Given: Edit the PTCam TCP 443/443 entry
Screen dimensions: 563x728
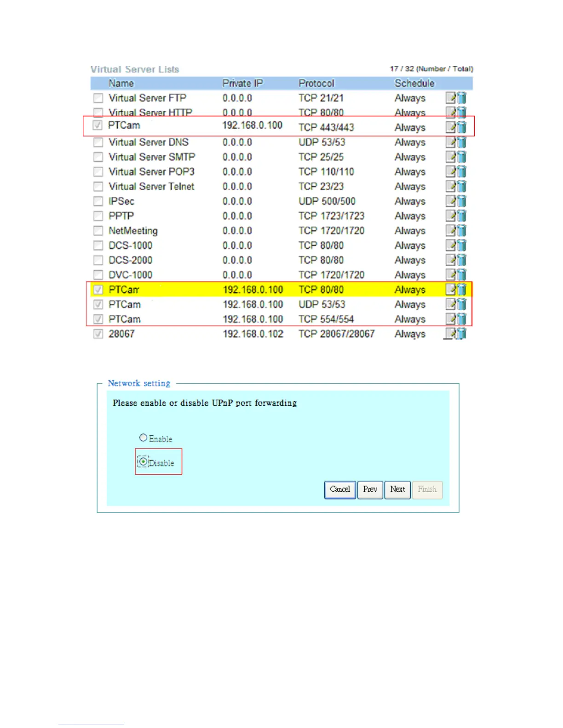Looking at the screenshot, I should [451, 127].
